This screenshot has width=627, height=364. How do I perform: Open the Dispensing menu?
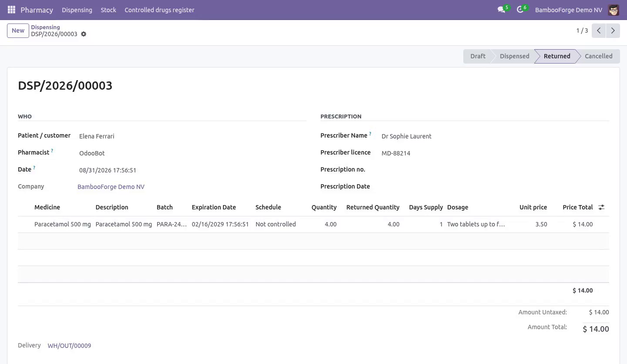[x=77, y=10]
